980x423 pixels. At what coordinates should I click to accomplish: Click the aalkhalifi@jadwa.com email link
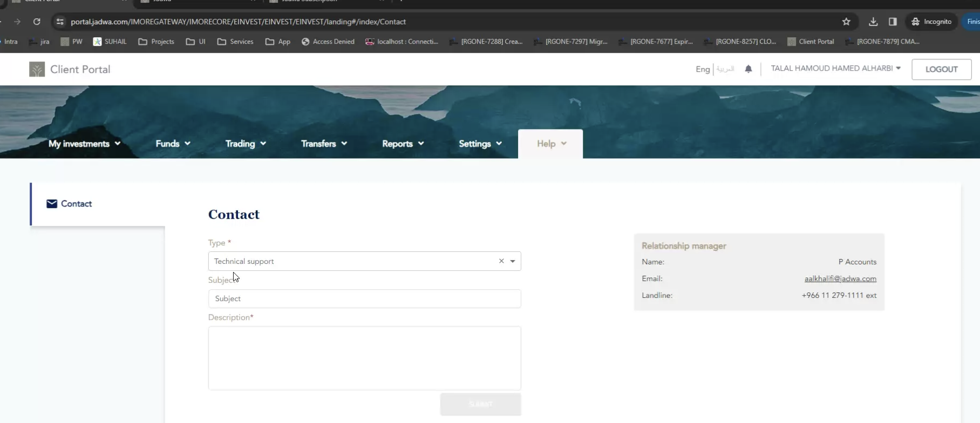(x=840, y=279)
